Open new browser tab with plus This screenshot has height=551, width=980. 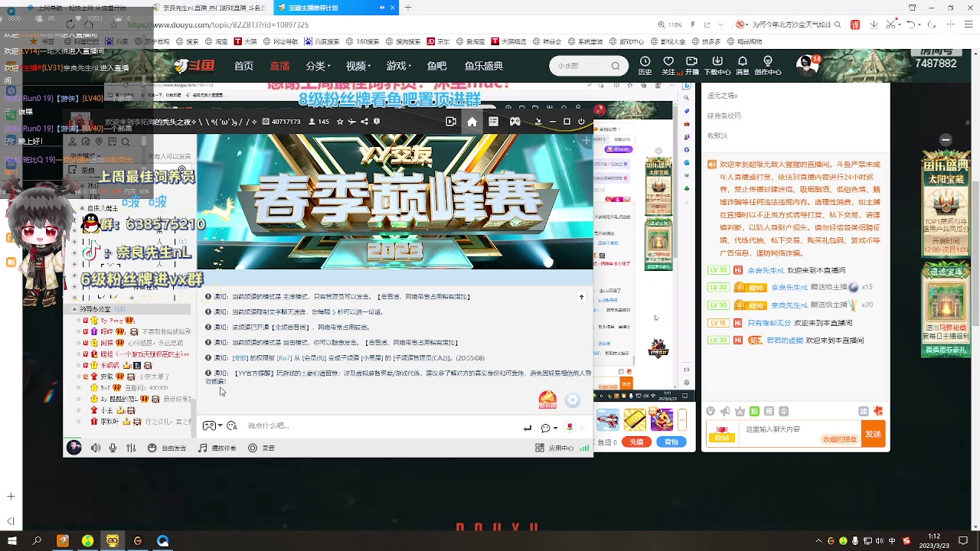(408, 8)
